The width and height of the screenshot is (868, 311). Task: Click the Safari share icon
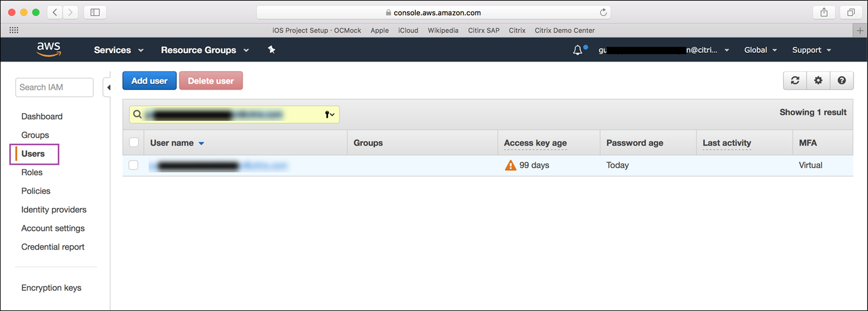(823, 12)
